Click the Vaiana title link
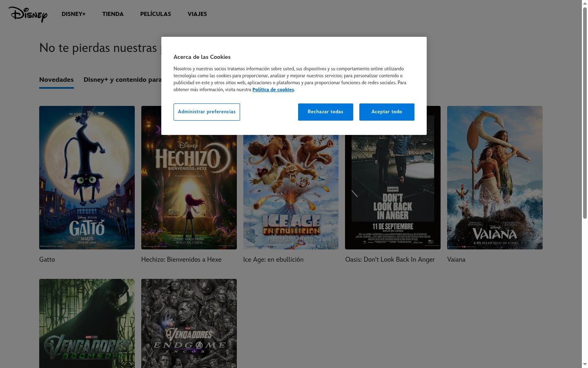Viewport: 588px width, 368px height. [456, 260]
